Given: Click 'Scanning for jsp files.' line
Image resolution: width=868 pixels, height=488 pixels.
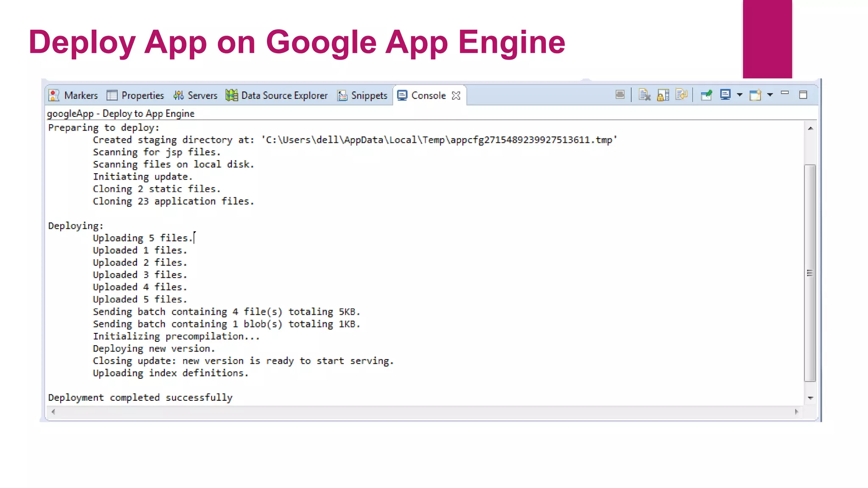Looking at the screenshot, I should [157, 152].
